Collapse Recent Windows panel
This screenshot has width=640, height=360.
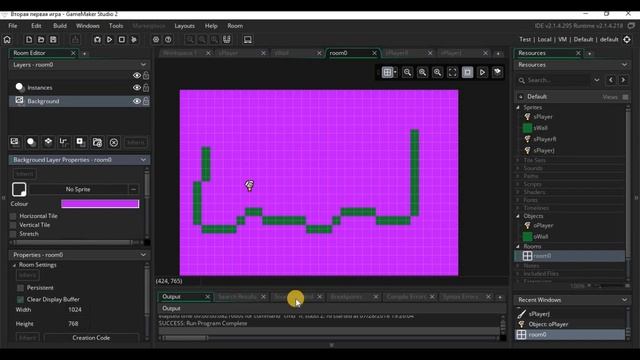(x=624, y=300)
